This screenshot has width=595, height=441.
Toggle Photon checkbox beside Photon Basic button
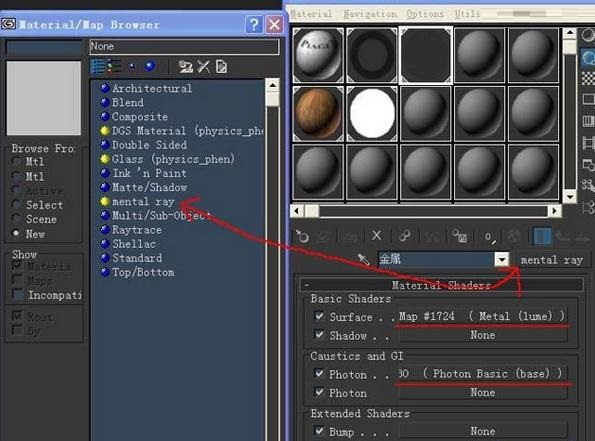(319, 373)
